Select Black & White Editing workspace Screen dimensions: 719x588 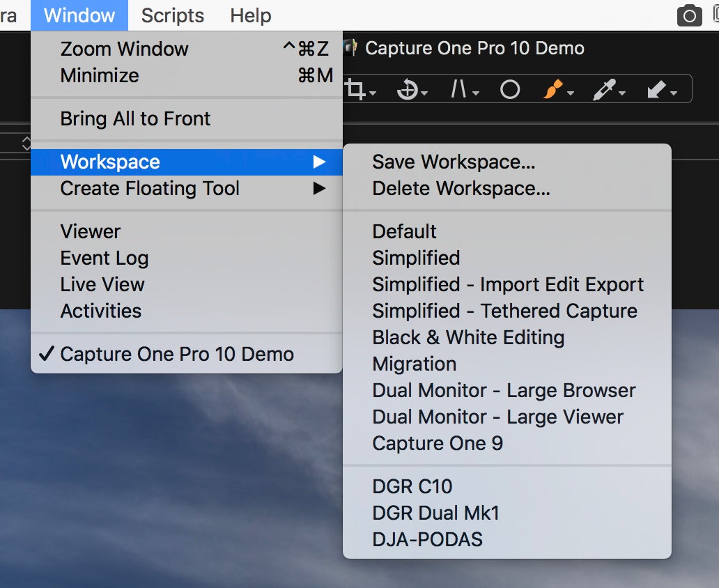507,338
